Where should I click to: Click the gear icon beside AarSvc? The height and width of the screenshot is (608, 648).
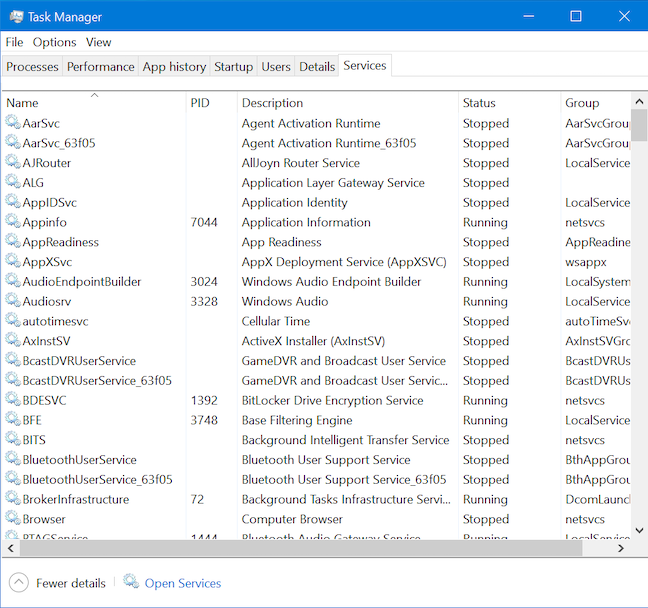[13, 122]
